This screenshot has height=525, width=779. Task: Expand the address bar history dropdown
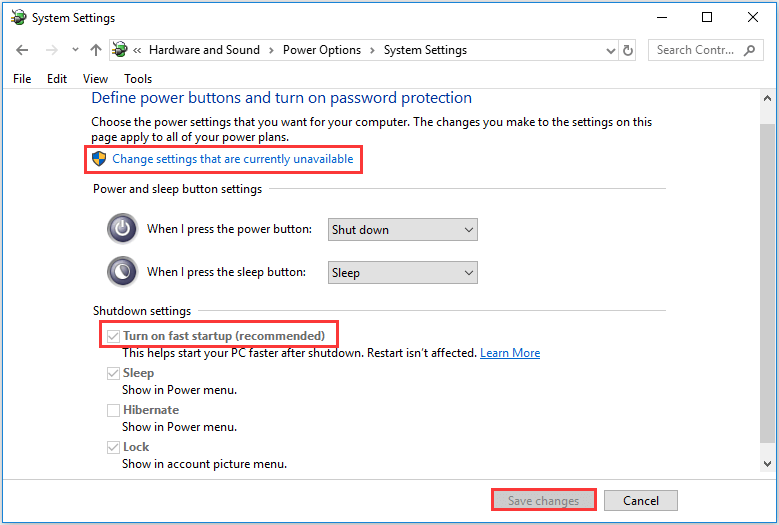click(611, 50)
